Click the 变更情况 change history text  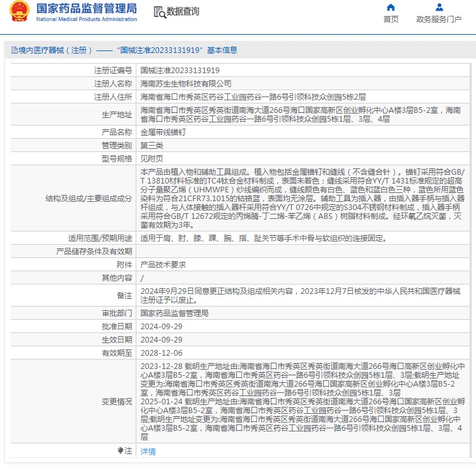pyautogui.click(x=302, y=401)
